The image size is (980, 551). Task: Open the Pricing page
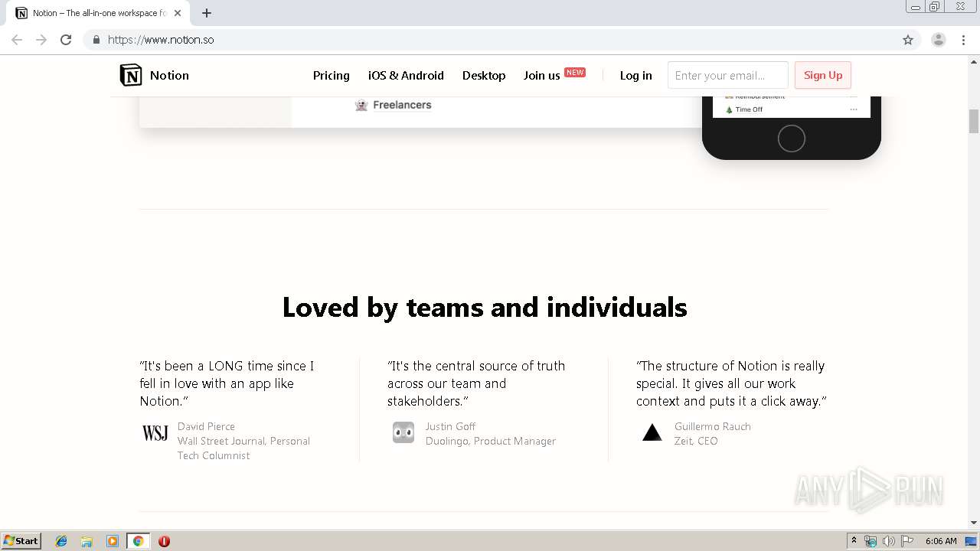click(331, 75)
